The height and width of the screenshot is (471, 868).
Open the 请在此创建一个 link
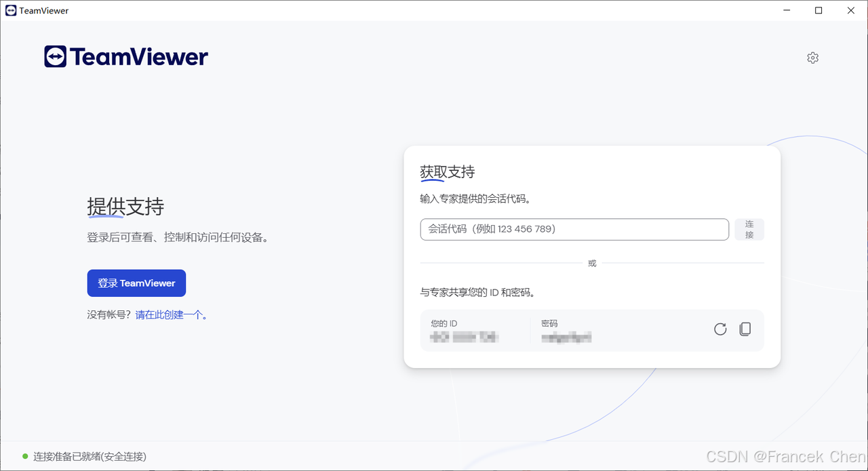[171, 314]
